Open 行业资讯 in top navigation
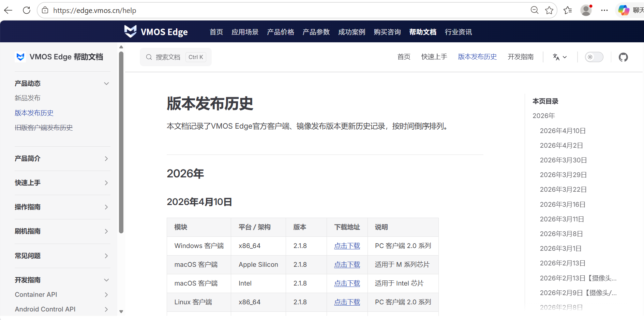This screenshot has height=320, width=644. pos(458,32)
